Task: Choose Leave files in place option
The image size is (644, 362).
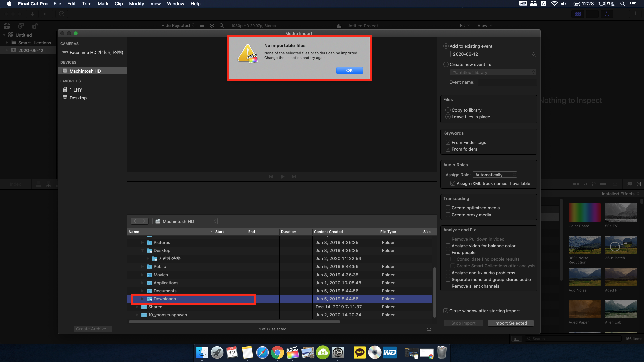Action: point(448,117)
